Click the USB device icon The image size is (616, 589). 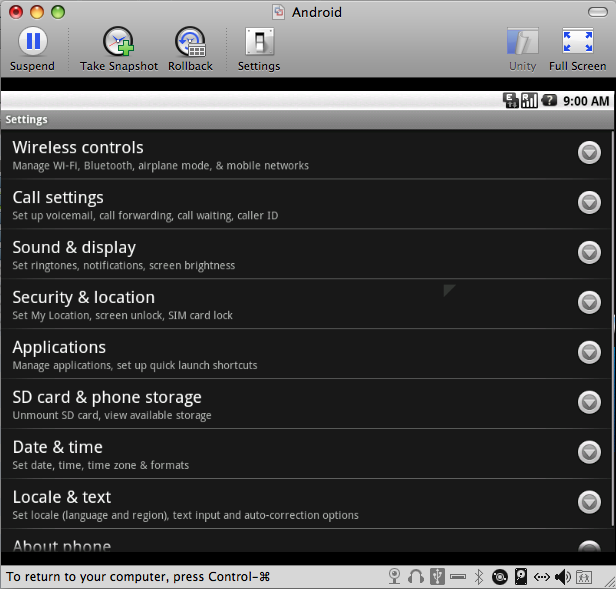pyautogui.click(x=437, y=577)
